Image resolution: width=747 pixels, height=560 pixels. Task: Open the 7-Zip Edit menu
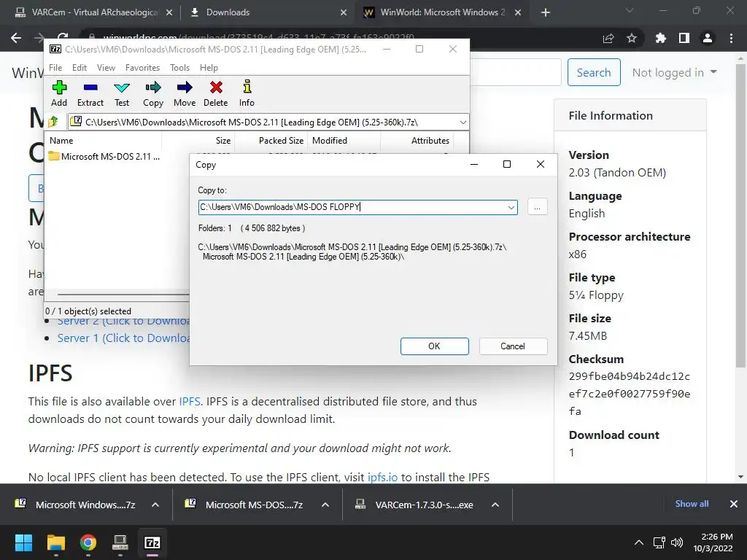(80, 68)
